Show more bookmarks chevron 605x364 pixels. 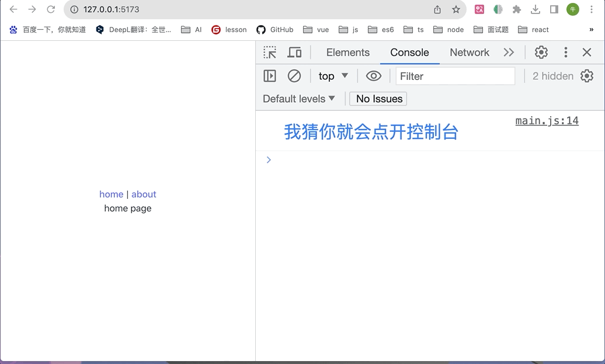[591, 30]
